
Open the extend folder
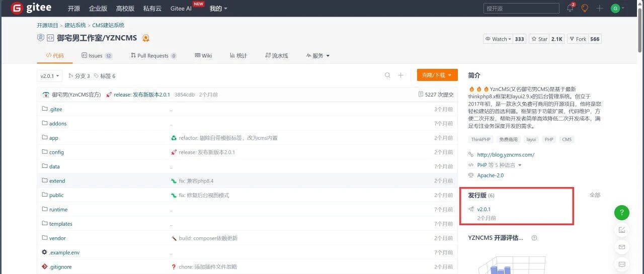(57, 181)
